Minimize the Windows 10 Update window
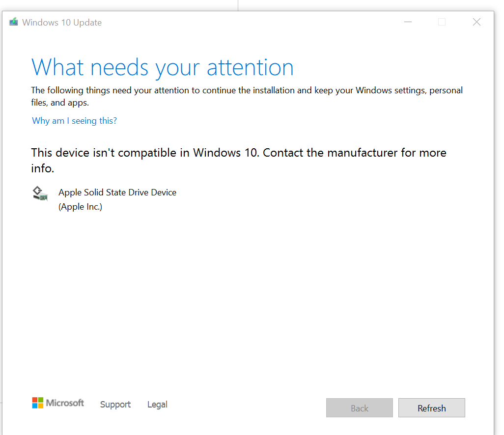 click(x=408, y=22)
